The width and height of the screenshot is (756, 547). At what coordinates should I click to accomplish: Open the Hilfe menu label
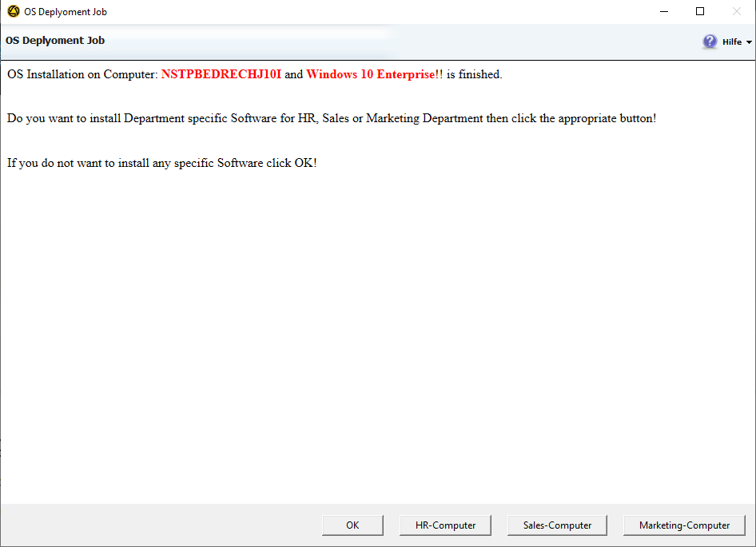tap(732, 42)
